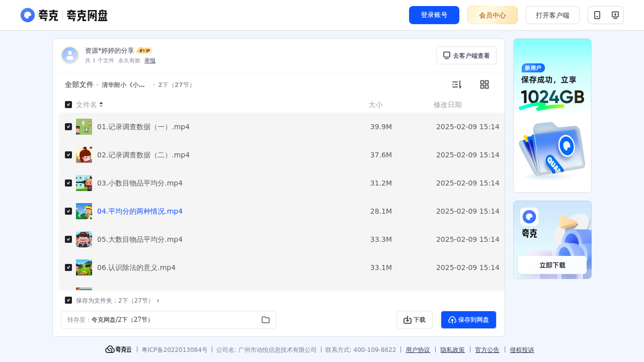The height and width of the screenshot is (362, 644).
Task: Toggle the select-all checkbox in header
Action: coord(68,105)
